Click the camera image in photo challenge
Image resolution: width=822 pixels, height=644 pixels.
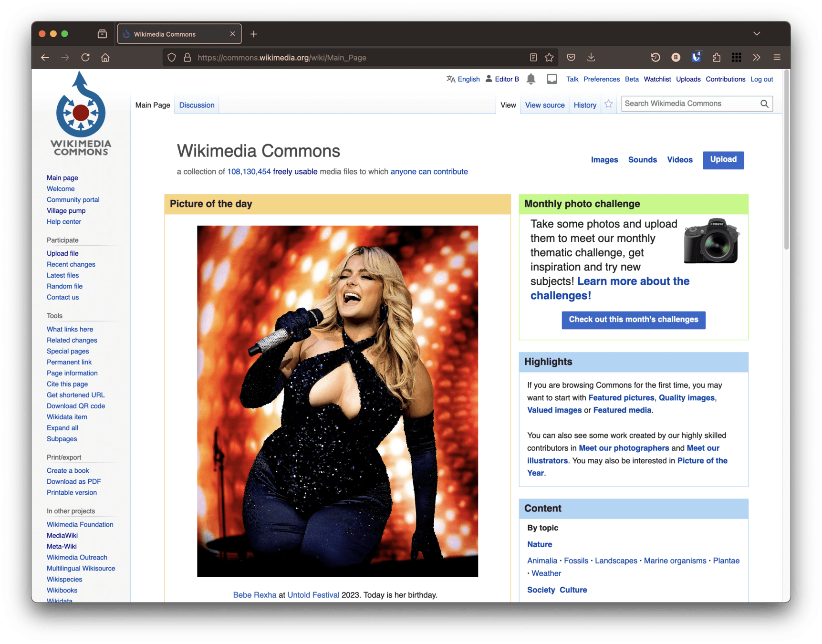tap(711, 241)
